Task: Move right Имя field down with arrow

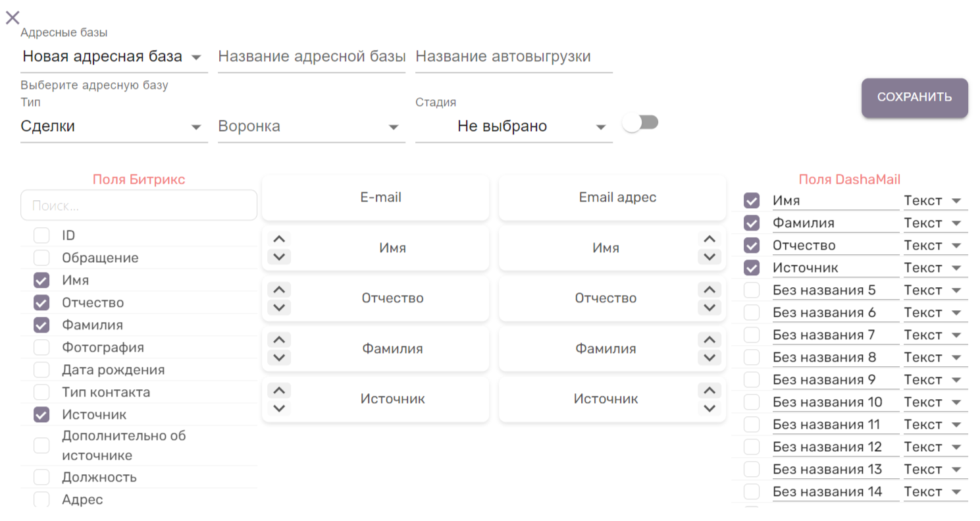Action: pyautogui.click(x=708, y=257)
